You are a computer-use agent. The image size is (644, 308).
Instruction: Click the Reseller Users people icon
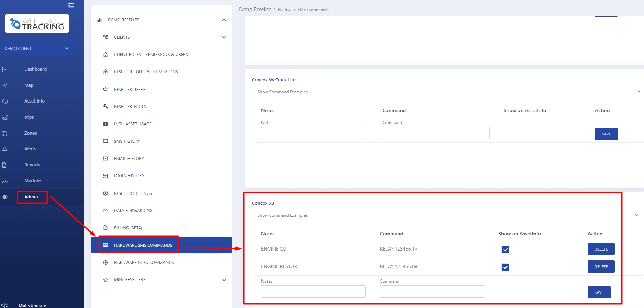click(106, 89)
